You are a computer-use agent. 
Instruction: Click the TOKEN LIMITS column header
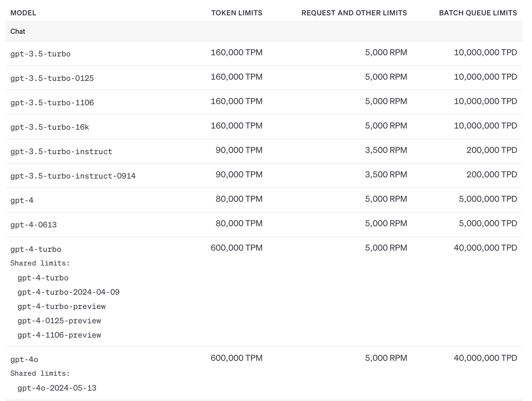[236, 13]
